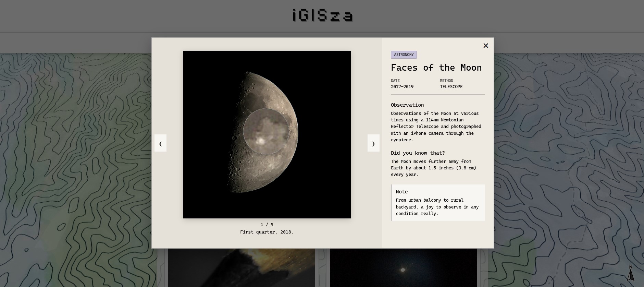Click the 'First quarter, 2018.' caption

267,232
